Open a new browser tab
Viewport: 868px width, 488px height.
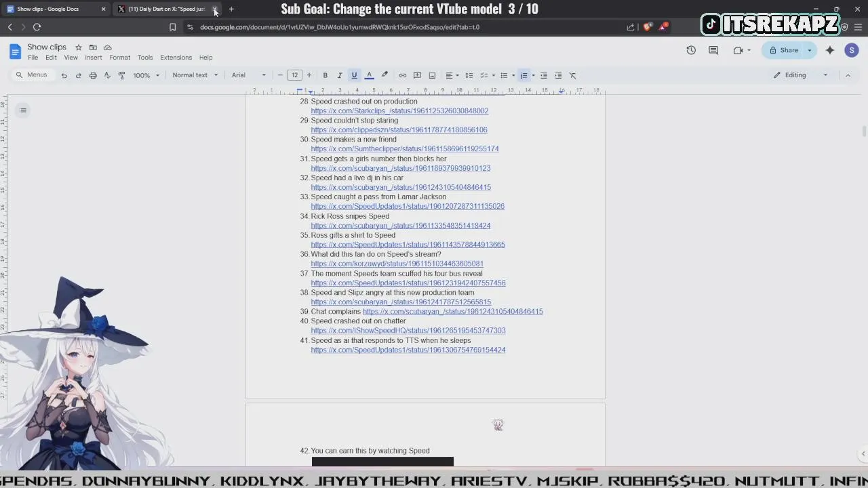click(231, 9)
